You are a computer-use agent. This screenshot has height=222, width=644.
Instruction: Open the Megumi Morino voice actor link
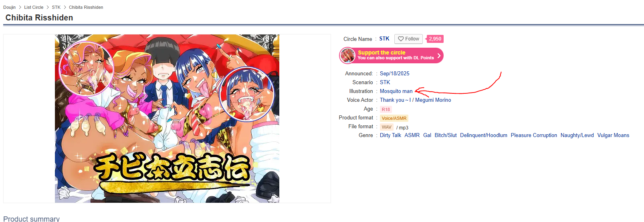(433, 100)
